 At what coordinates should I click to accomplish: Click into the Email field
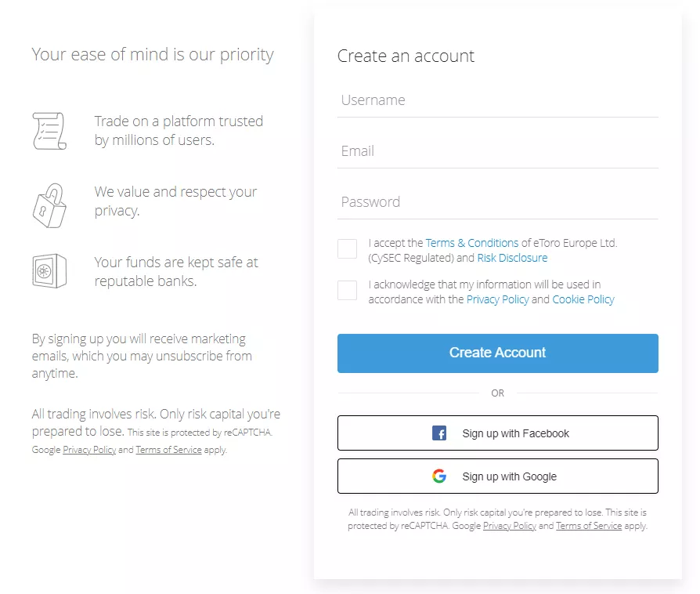[x=497, y=152]
